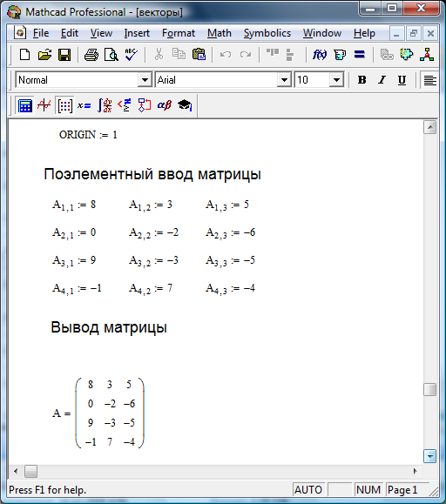Image resolution: width=446 pixels, height=504 pixels.
Task: Open the Greek symbol palette
Action: pos(165,105)
